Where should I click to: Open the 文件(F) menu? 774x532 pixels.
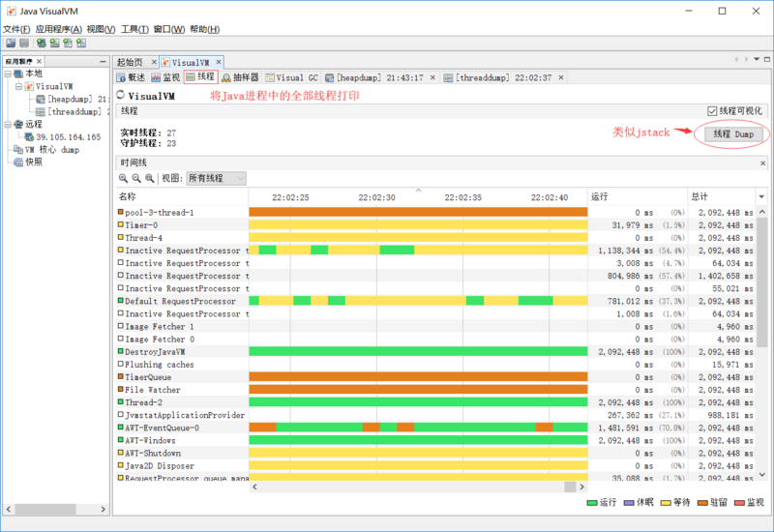[x=16, y=29]
